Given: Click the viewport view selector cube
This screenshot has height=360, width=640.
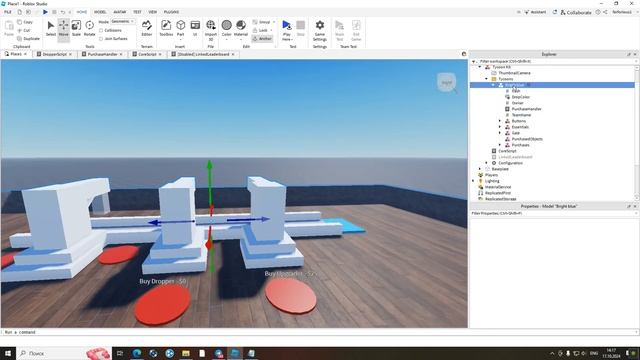Looking at the screenshot, I should [447, 82].
